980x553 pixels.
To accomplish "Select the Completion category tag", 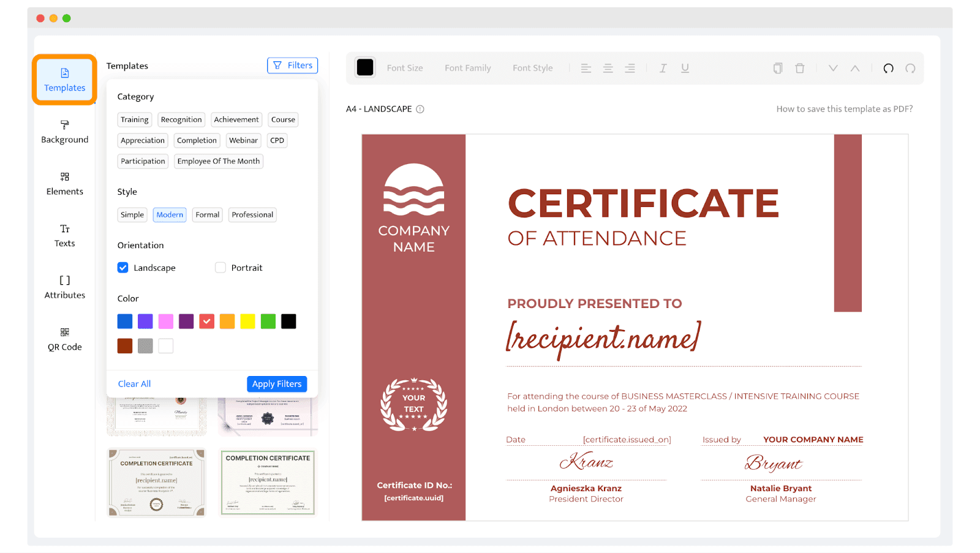I will click(x=197, y=140).
